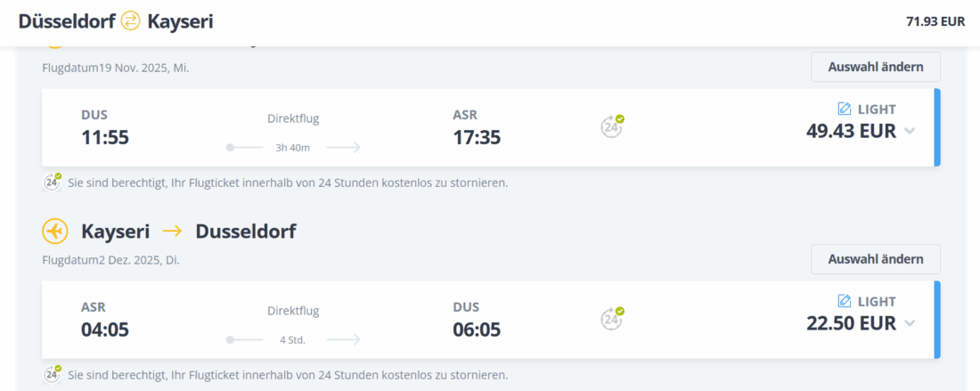The width and height of the screenshot is (980, 391).
Task: Select the LIGHT fare label on the outbound flight
Action: 877,109
